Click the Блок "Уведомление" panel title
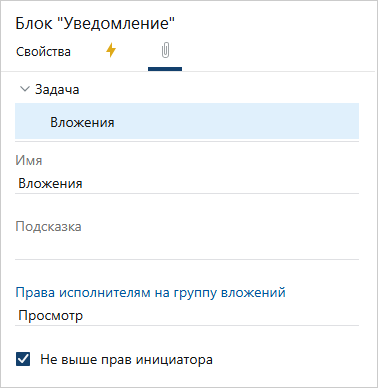Screen dimensions: 378x388 pyautogui.click(x=95, y=23)
